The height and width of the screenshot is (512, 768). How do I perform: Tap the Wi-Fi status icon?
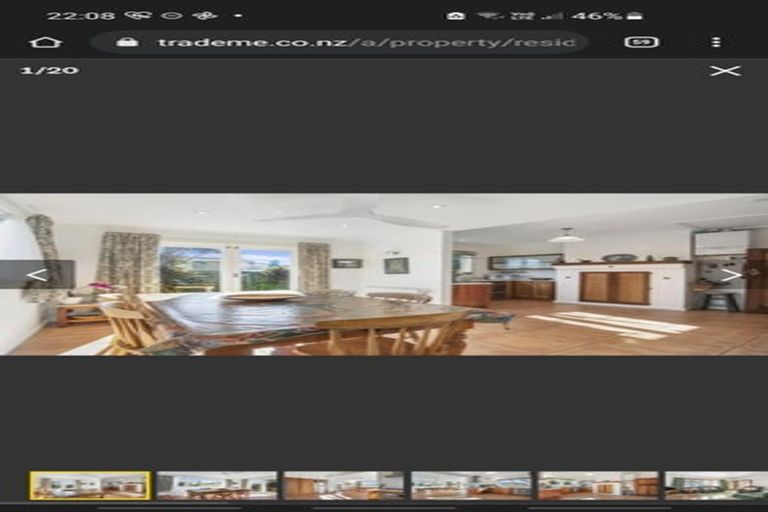coord(490,16)
